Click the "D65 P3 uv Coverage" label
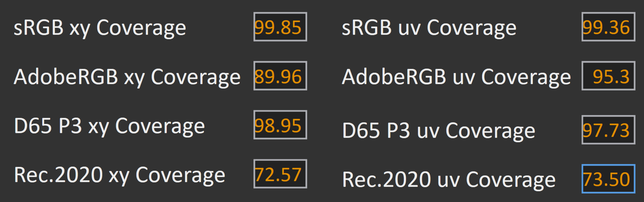The image size is (644, 202). pyautogui.click(x=438, y=131)
